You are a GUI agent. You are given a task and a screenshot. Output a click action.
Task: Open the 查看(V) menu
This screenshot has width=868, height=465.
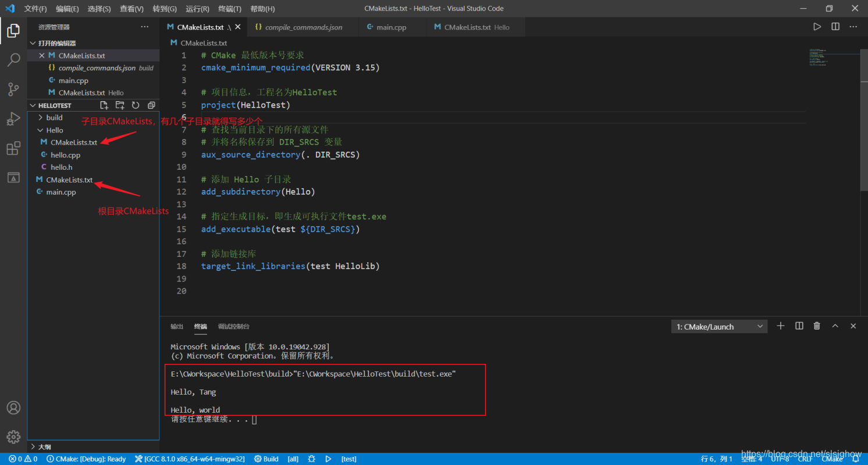[x=131, y=9]
